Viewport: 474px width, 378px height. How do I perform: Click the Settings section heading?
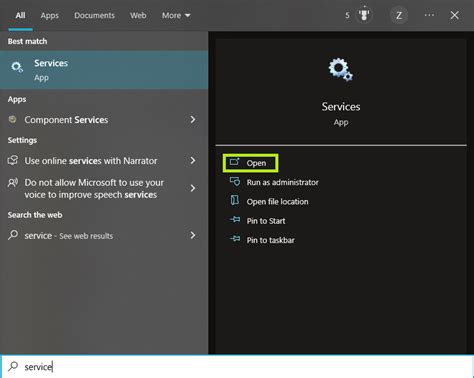22,140
